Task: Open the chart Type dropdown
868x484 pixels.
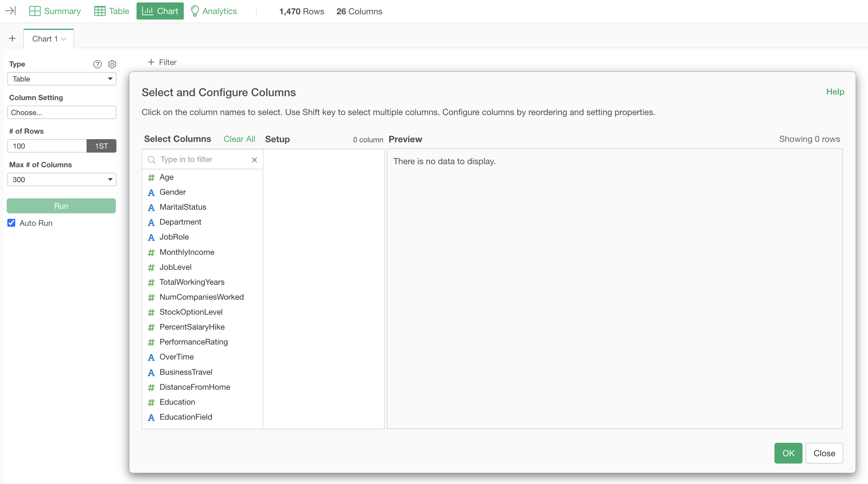Action: (x=62, y=79)
